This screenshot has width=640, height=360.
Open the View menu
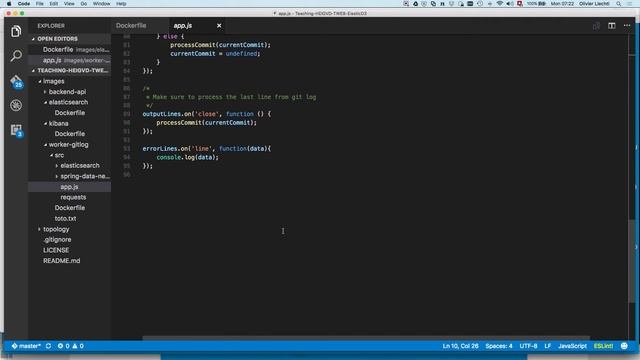(69, 4)
